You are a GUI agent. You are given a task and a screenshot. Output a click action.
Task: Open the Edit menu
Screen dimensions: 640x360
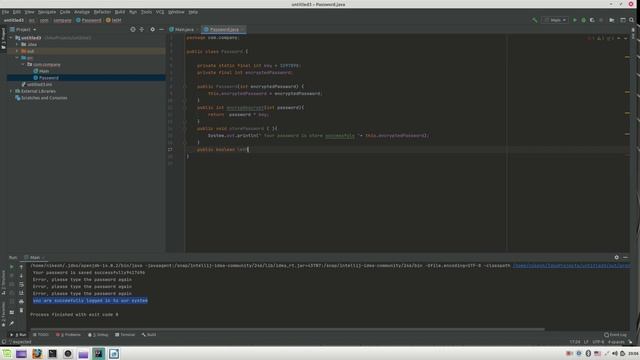[17, 12]
